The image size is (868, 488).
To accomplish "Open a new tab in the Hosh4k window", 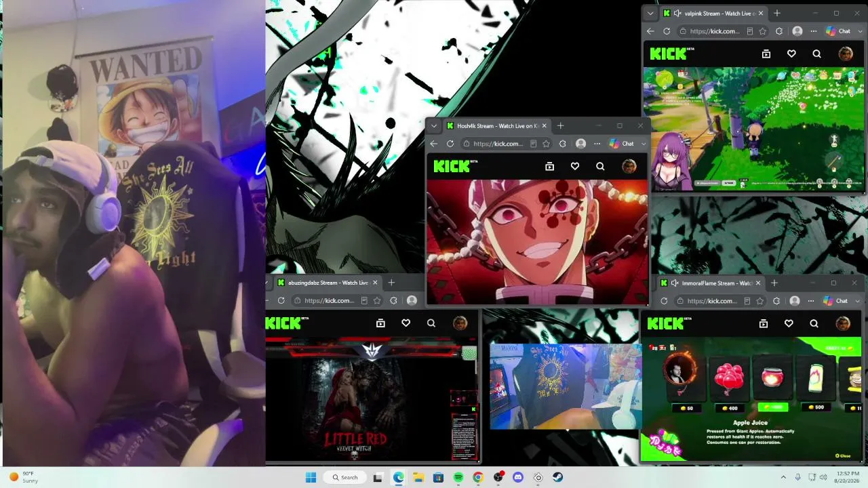I will [560, 125].
